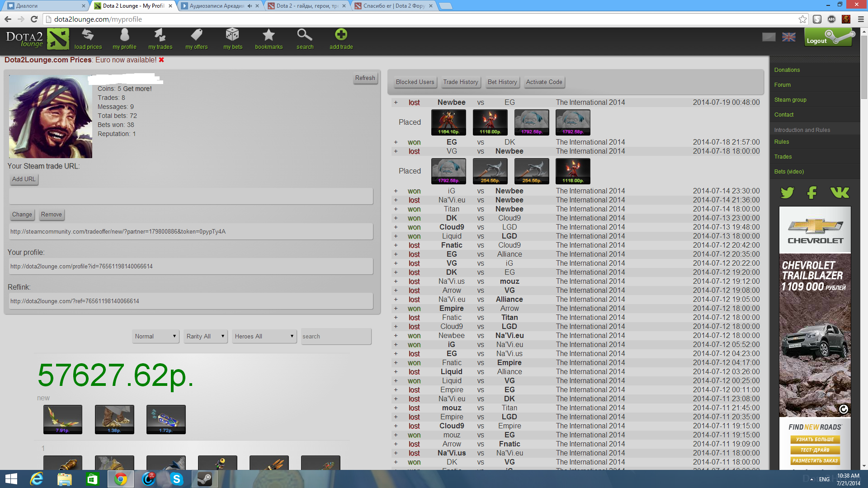Open the Windows Store taskbar icon
Screen dimensions: 868x488
(x=92, y=479)
